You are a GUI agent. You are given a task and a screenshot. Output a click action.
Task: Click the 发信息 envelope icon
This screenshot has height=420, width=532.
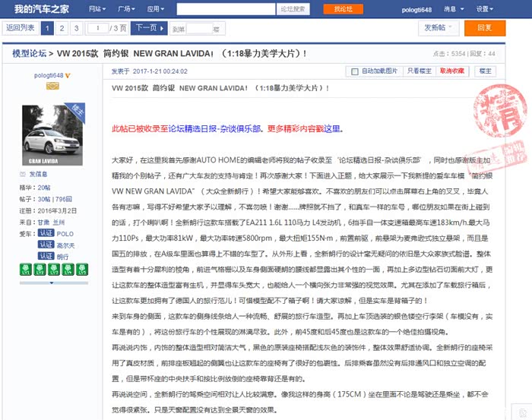(x=23, y=175)
